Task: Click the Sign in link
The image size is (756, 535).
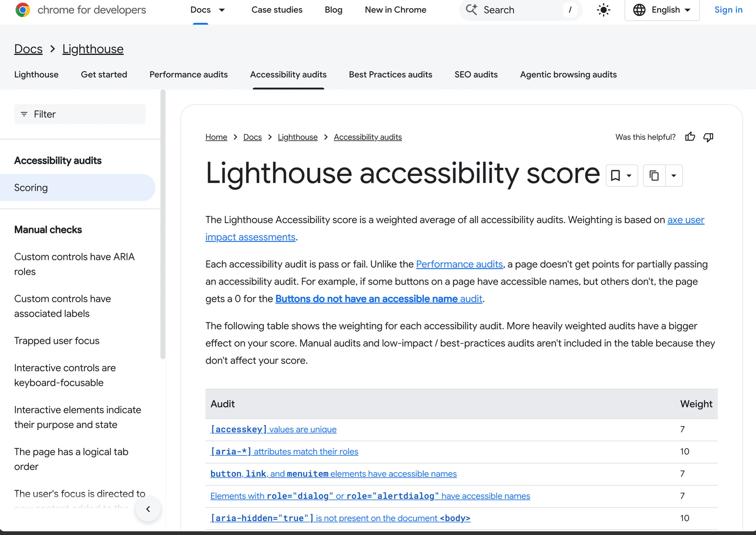Action: (x=728, y=10)
